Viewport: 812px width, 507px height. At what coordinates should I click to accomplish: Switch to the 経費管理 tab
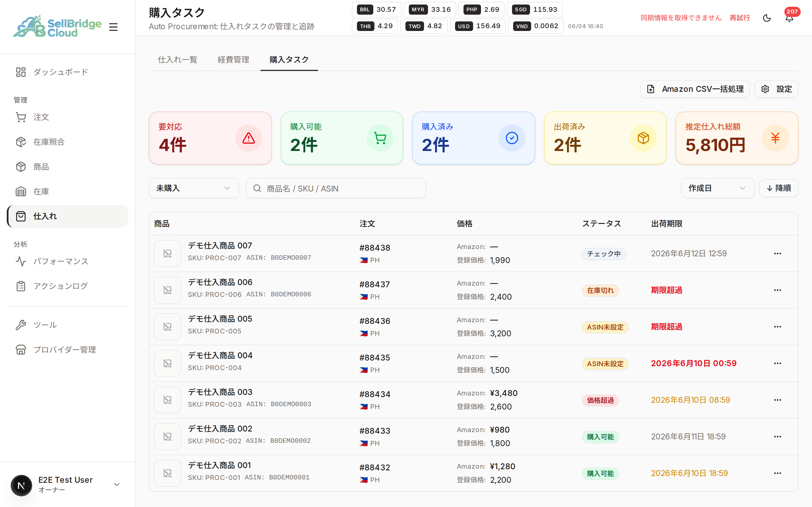(233, 60)
